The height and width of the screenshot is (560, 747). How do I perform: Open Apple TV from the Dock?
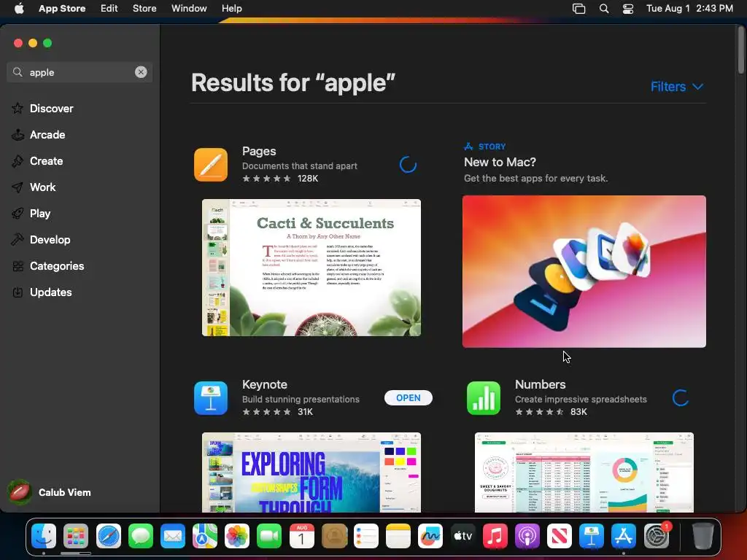click(x=462, y=536)
